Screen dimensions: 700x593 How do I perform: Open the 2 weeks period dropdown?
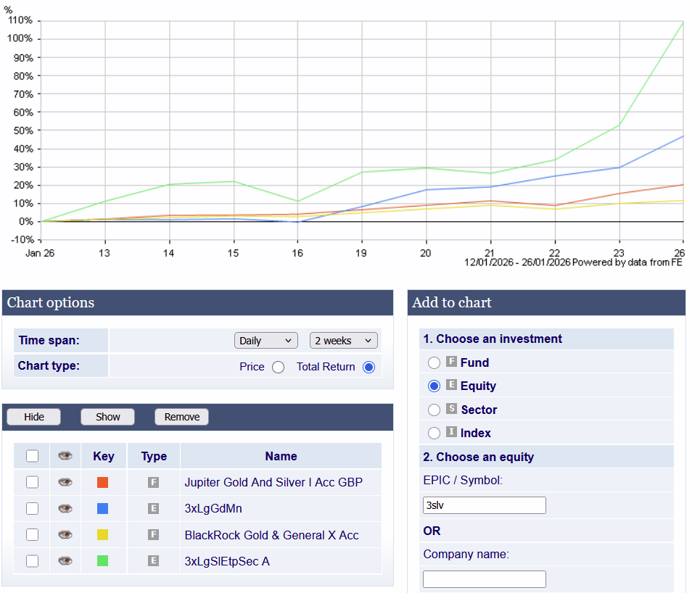pos(343,341)
